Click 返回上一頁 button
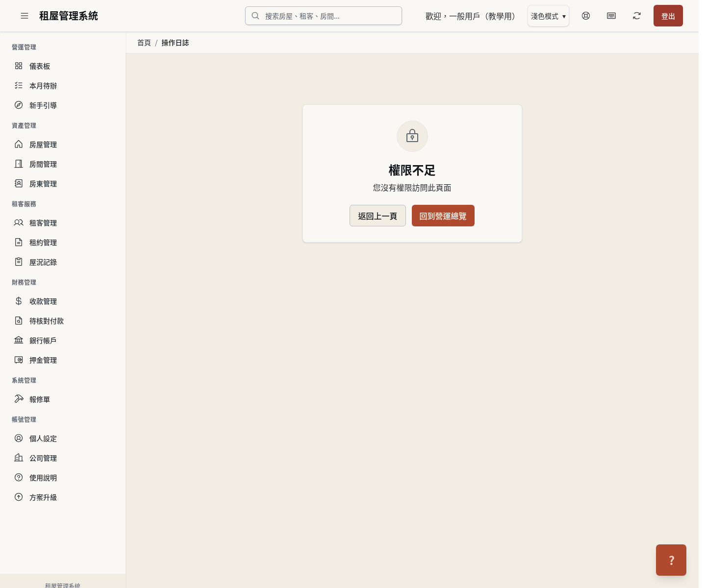 (378, 216)
